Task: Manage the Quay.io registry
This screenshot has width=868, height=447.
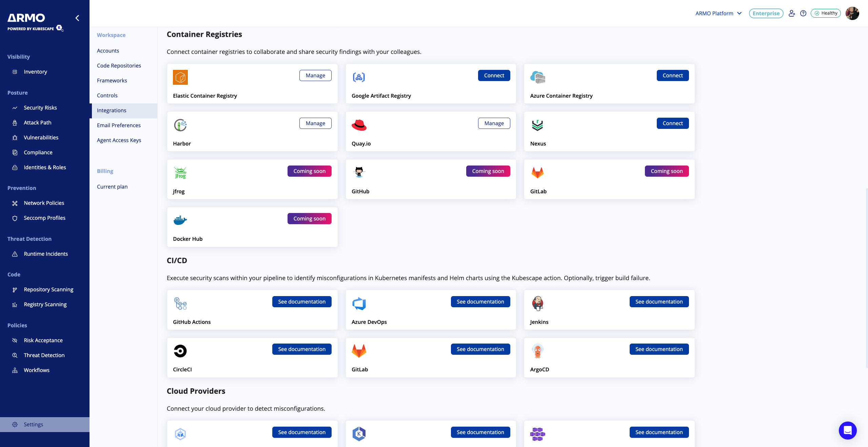Action: 494,123
